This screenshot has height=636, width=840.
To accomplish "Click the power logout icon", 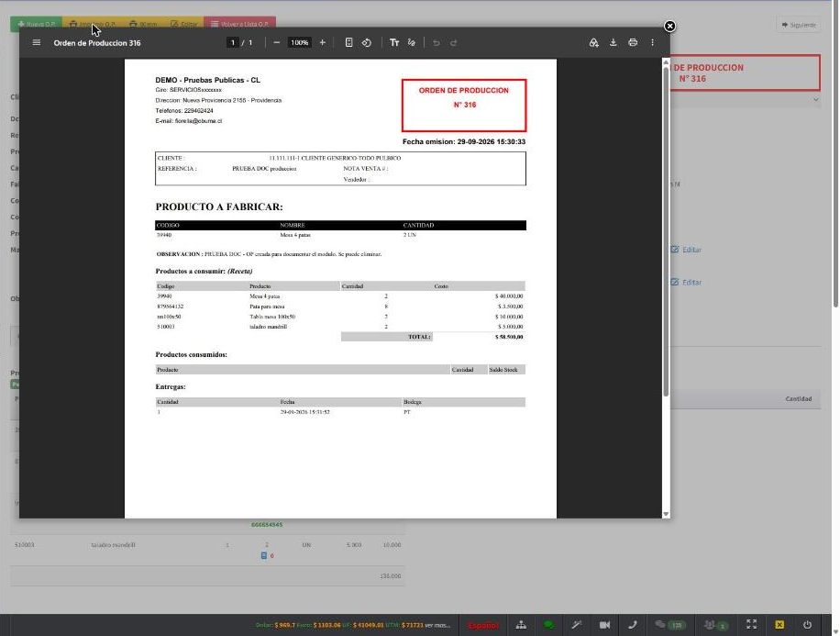I will point(807,625).
